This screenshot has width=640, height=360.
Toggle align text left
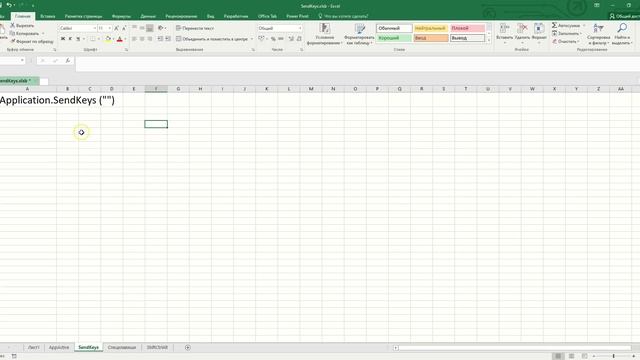tap(134, 39)
